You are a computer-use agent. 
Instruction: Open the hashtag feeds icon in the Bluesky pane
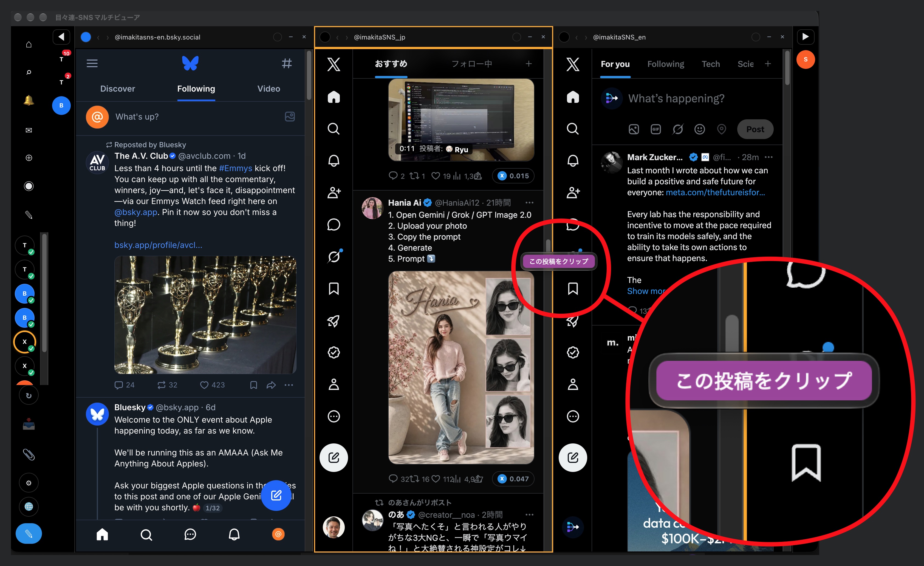pyautogui.click(x=287, y=63)
